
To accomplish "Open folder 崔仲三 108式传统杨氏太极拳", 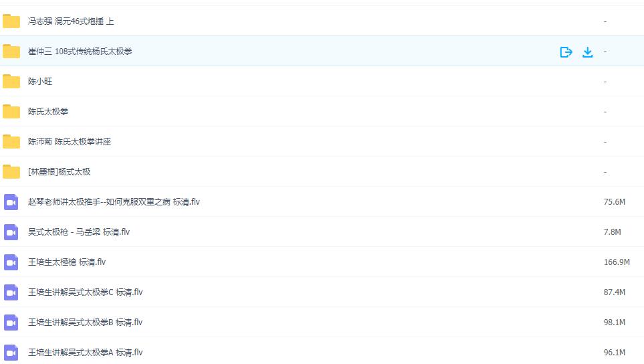I will click(80, 52).
